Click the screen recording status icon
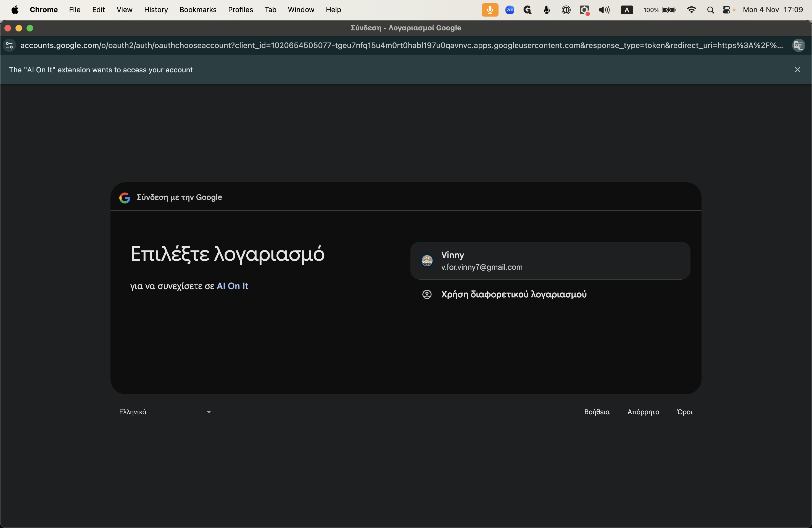The image size is (812, 528). pos(584,10)
